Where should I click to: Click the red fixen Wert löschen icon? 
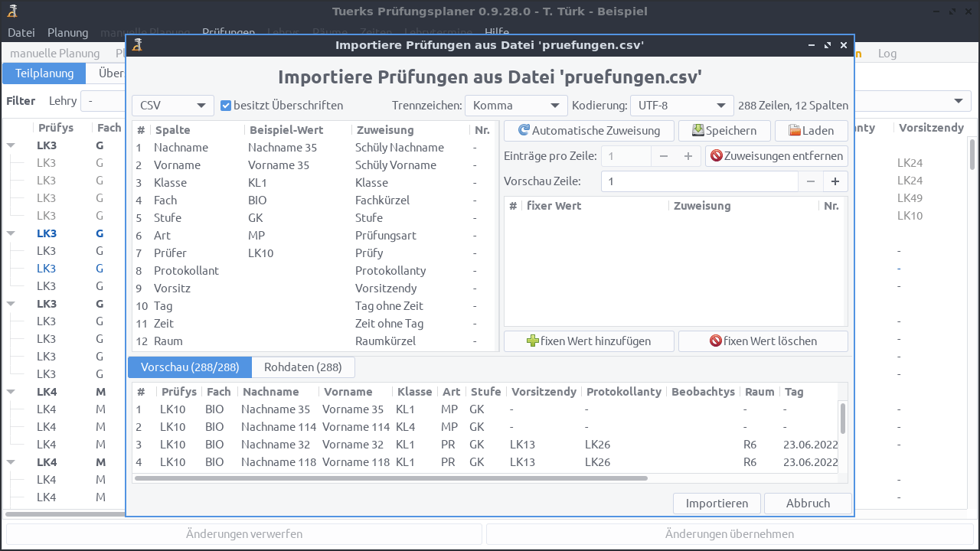(716, 341)
